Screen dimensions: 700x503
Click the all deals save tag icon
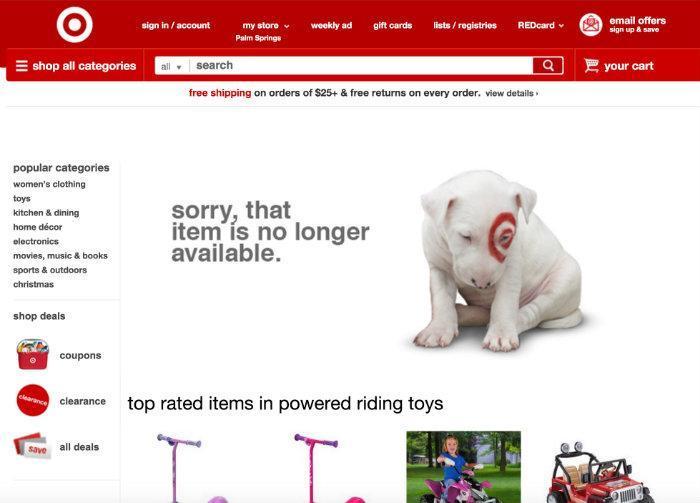tap(33, 445)
